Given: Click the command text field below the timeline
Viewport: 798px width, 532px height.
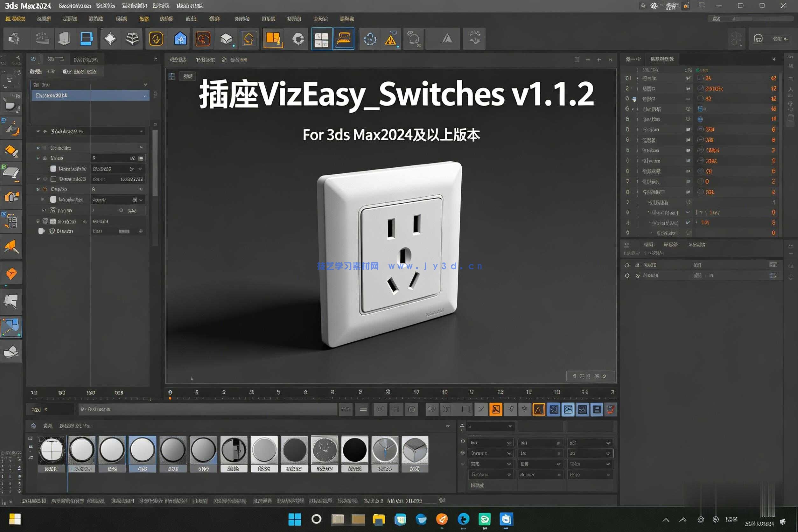Looking at the screenshot, I should [208, 409].
